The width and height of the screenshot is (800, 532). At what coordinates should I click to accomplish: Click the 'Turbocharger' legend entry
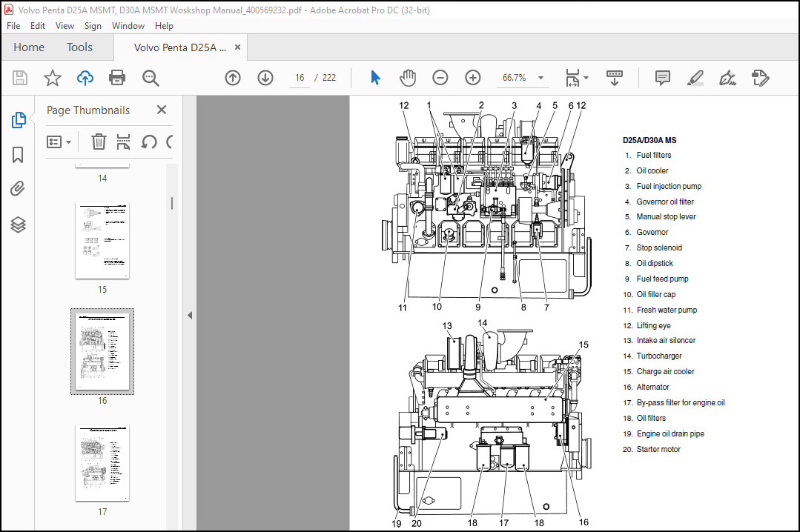659,356
